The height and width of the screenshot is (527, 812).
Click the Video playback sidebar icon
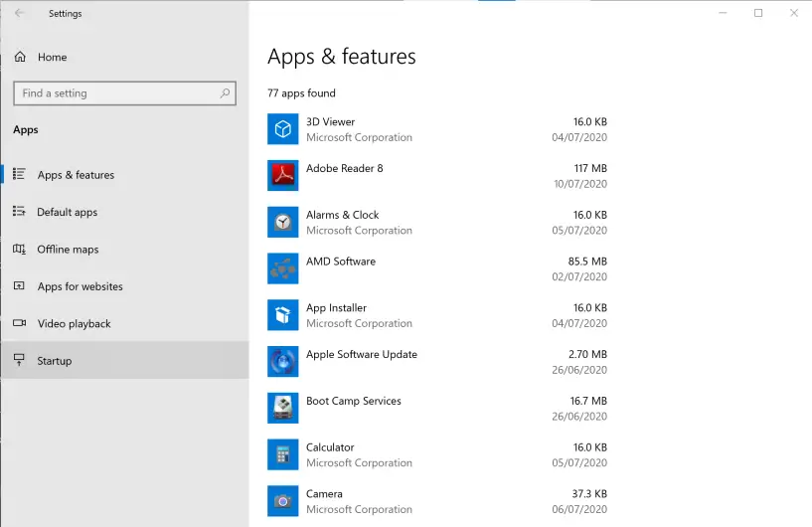point(19,323)
